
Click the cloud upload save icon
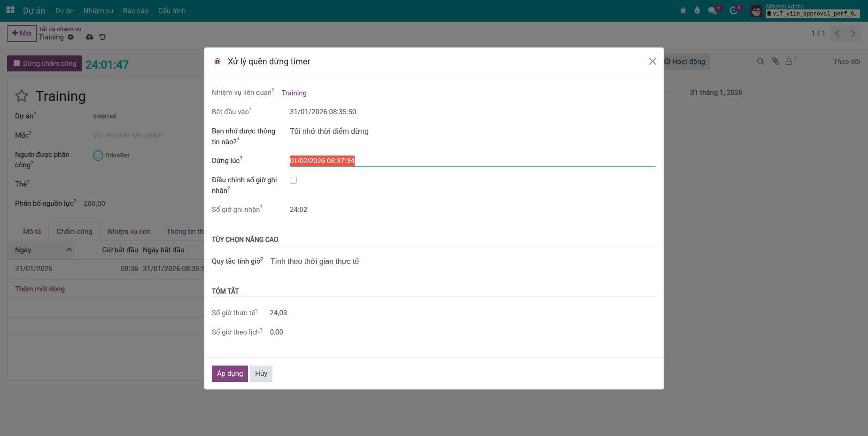[x=89, y=37]
